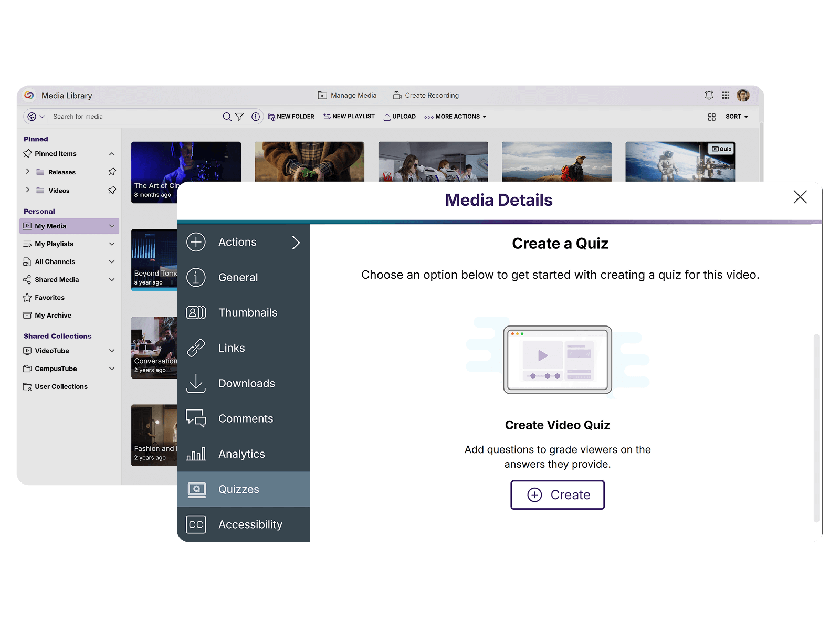Click the New Playlist button
Viewport: 840px width, 630px height.
(x=349, y=117)
